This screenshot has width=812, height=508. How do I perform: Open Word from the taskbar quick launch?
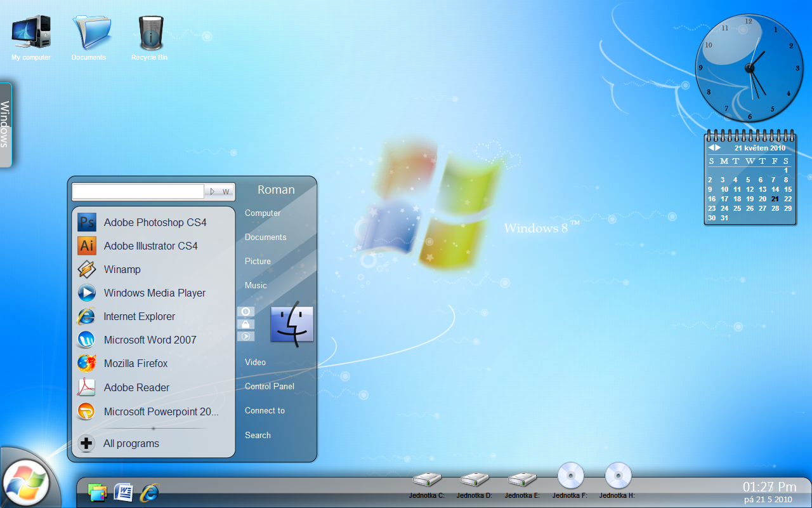coord(124,492)
